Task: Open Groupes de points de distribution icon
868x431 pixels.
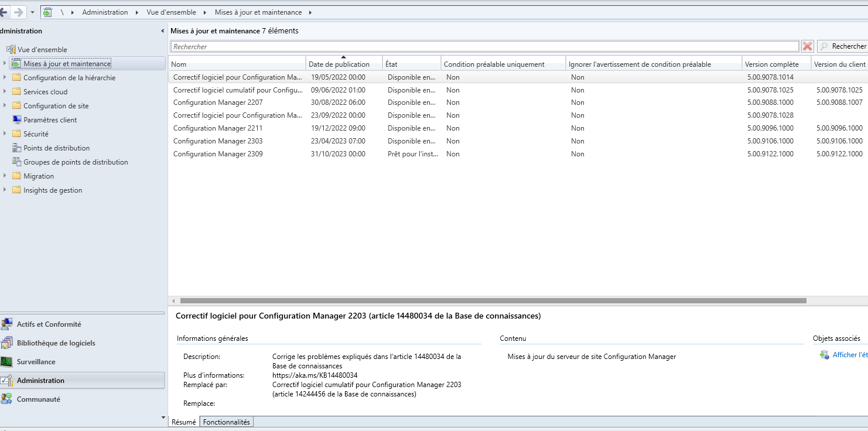Action: [x=16, y=162]
